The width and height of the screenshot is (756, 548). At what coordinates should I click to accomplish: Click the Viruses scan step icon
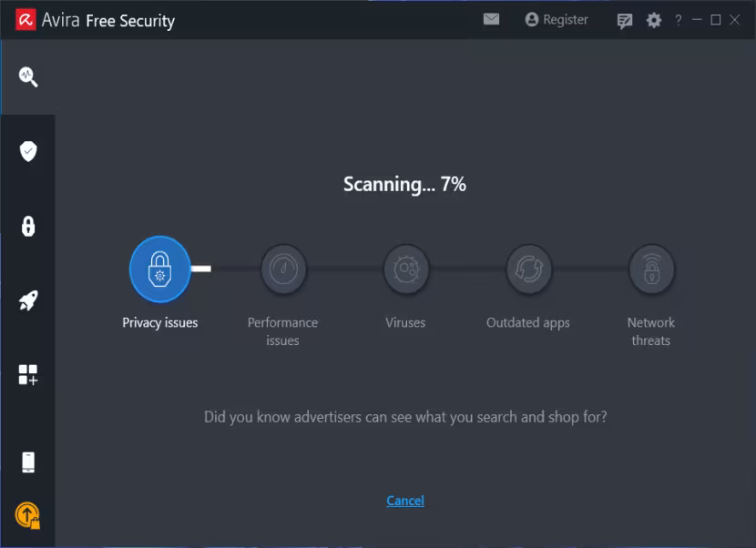[406, 269]
